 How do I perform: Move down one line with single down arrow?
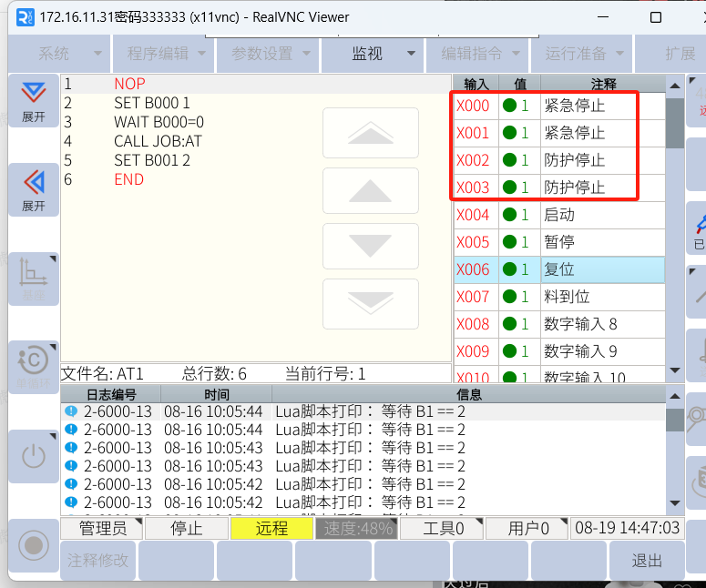(370, 247)
